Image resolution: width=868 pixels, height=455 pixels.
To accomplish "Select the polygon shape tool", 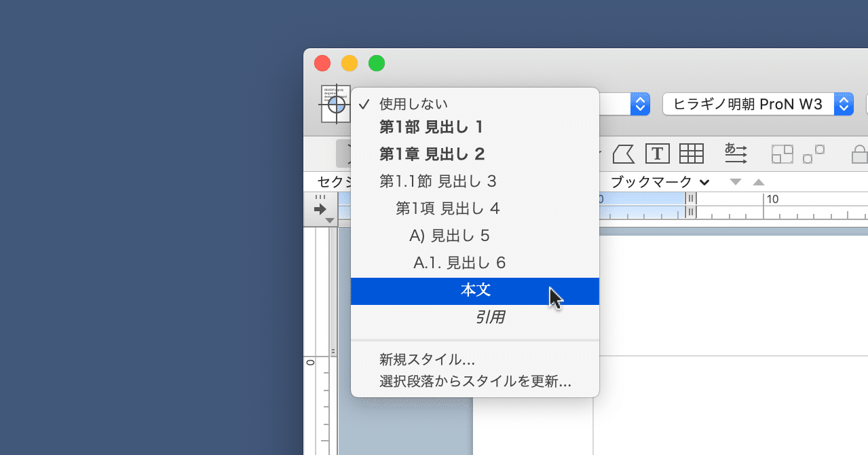I will pos(623,153).
